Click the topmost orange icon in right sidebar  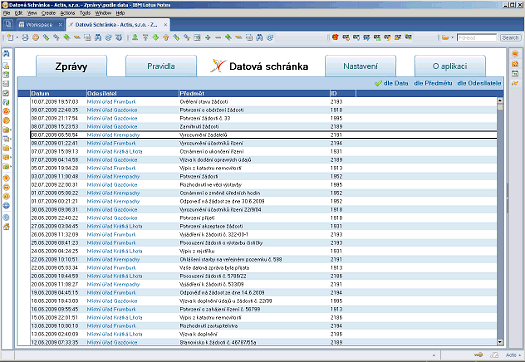point(515,54)
